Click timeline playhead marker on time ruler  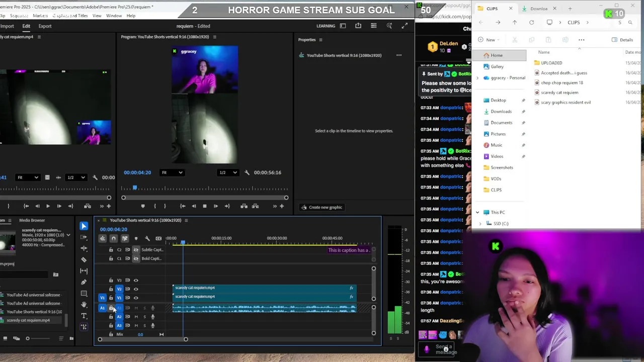coord(183,243)
